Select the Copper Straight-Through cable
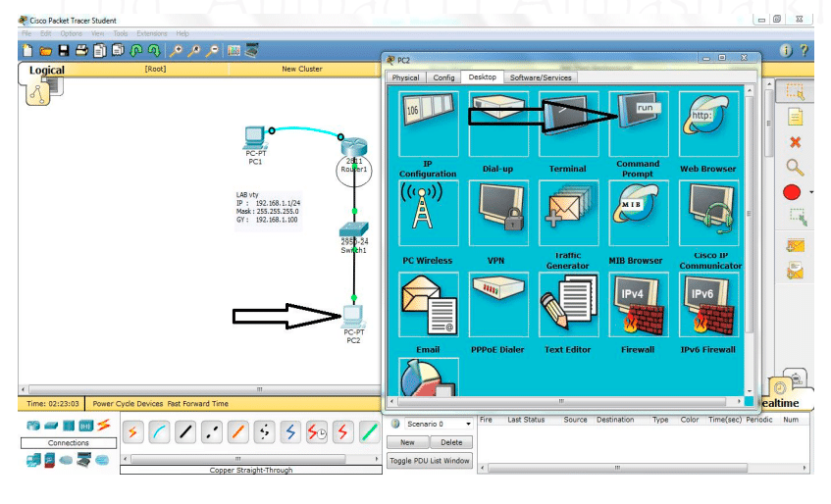831x504 pixels. (185, 433)
